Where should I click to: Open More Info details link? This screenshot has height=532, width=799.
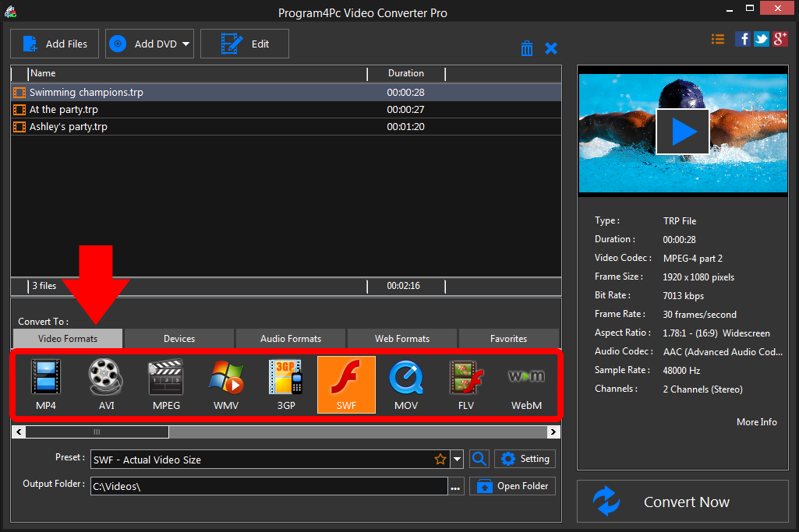(x=756, y=421)
